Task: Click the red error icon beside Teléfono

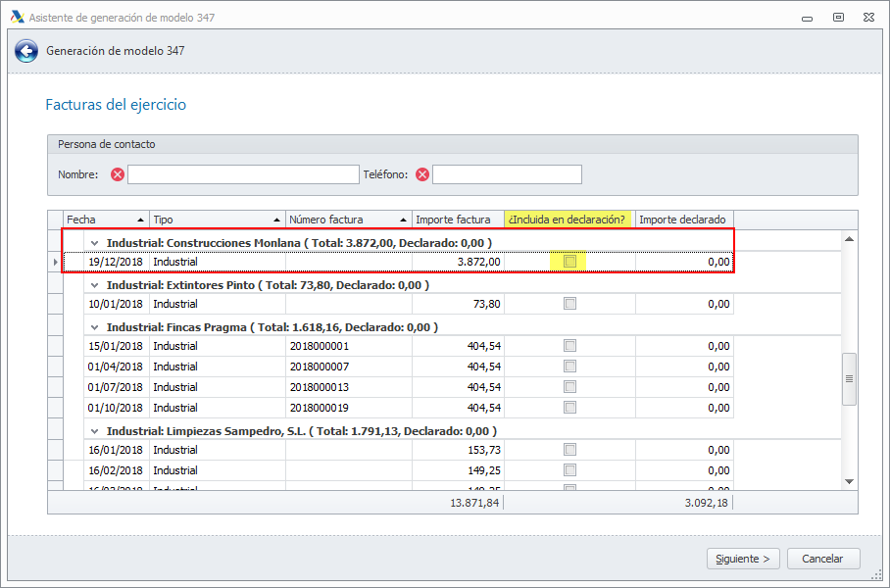Action: (x=422, y=174)
